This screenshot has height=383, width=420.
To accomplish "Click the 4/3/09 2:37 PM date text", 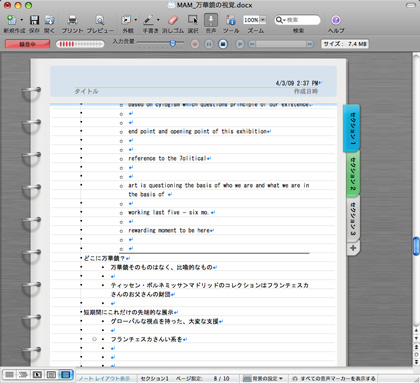I will click(297, 83).
